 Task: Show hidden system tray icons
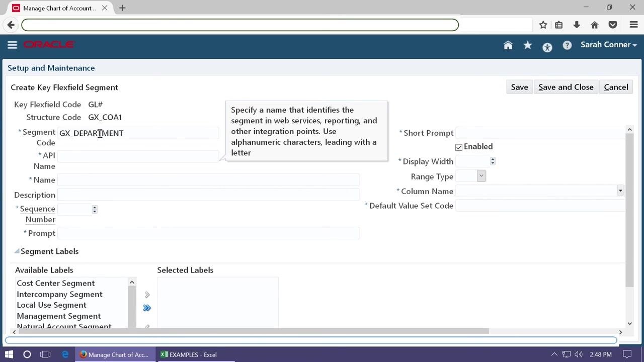(554, 354)
